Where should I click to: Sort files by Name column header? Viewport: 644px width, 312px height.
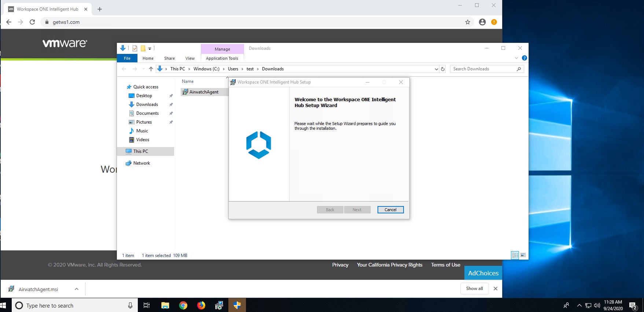(x=188, y=81)
